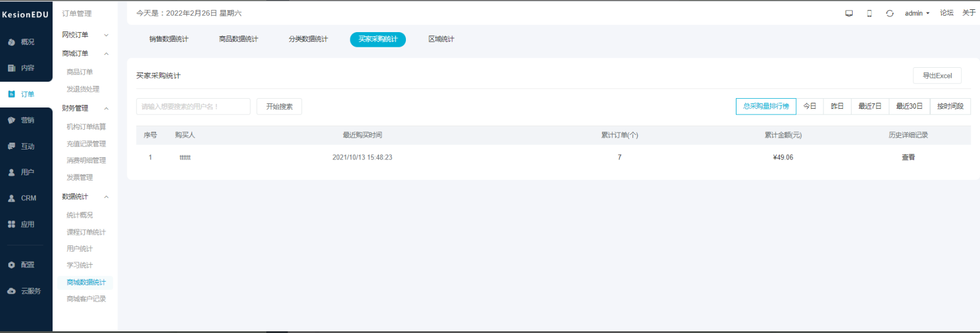Open the 互动 interaction sidebar icon
The height and width of the screenshot is (333, 980).
[12, 146]
